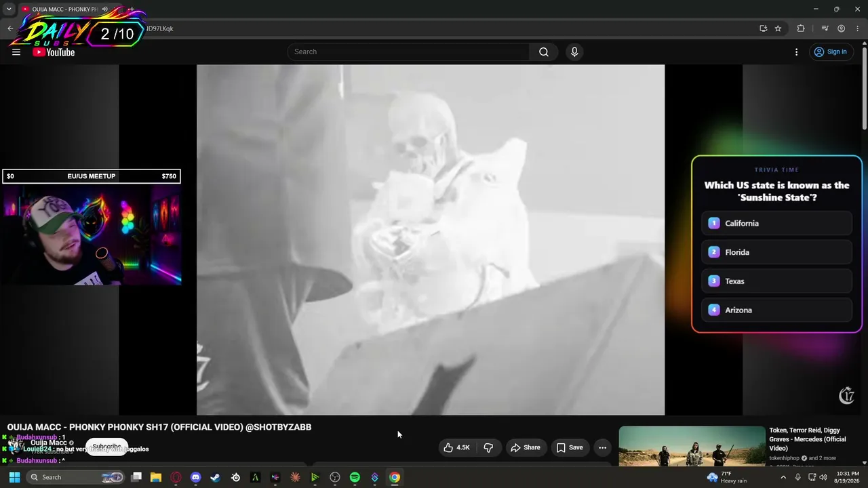Open the Chrome extensions puzzle icon
The height and width of the screenshot is (488, 868).
coord(801,28)
